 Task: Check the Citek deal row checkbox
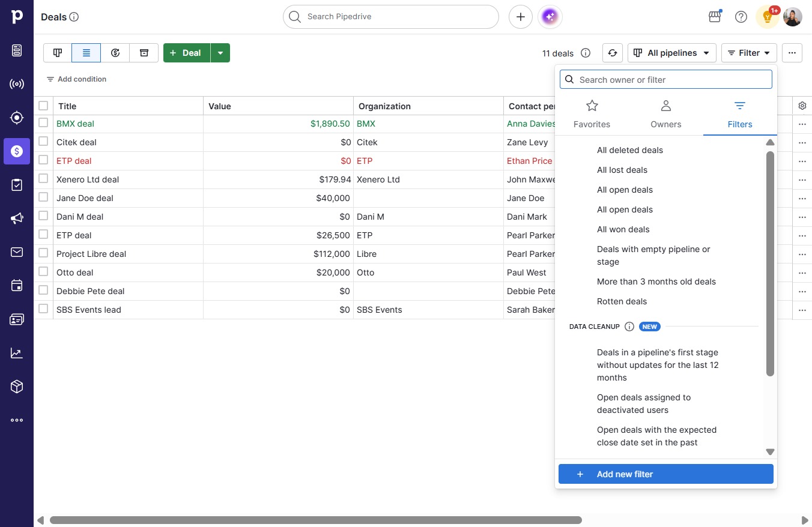pyautogui.click(x=43, y=141)
